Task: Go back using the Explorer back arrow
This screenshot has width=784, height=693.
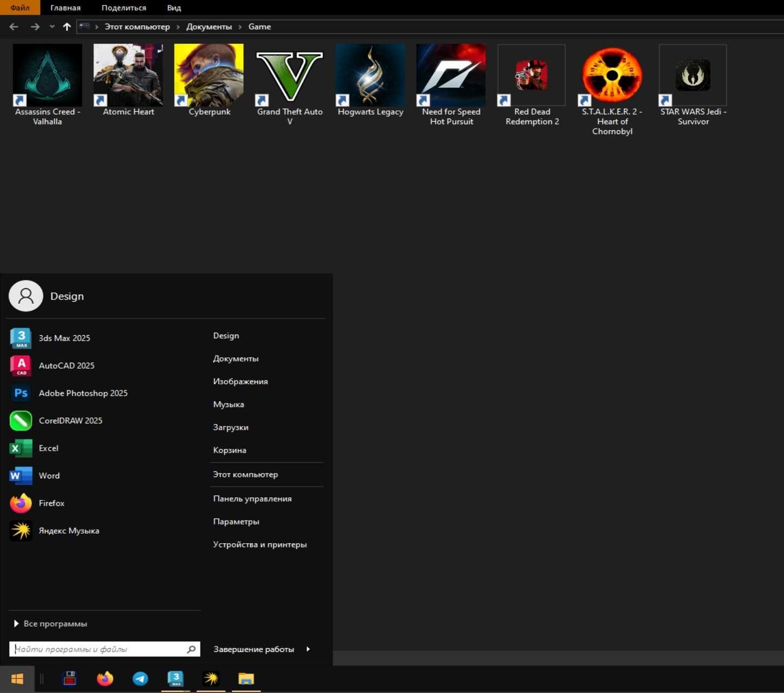Action: 14,26
